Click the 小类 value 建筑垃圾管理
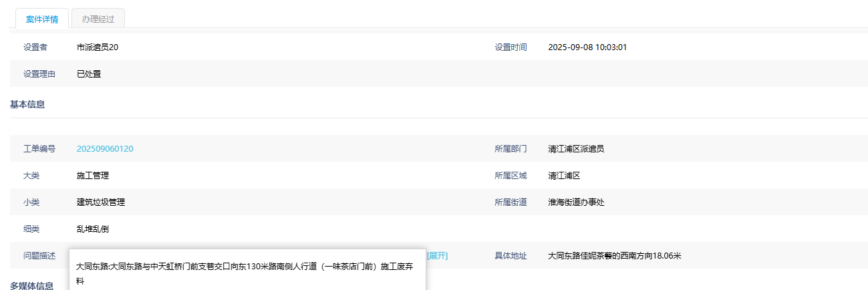The height and width of the screenshot is (290, 868). coord(101,202)
